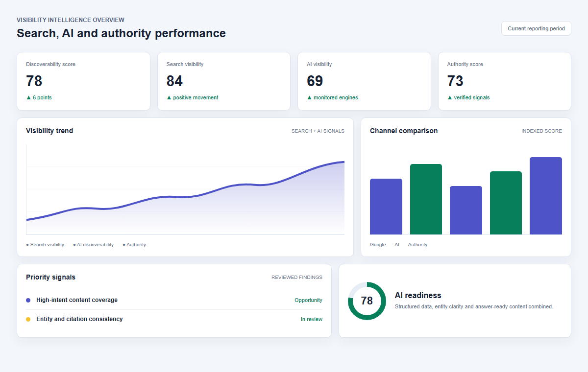588x372 pixels.
Task: Click the AI readiness description text
Action: click(x=474, y=307)
